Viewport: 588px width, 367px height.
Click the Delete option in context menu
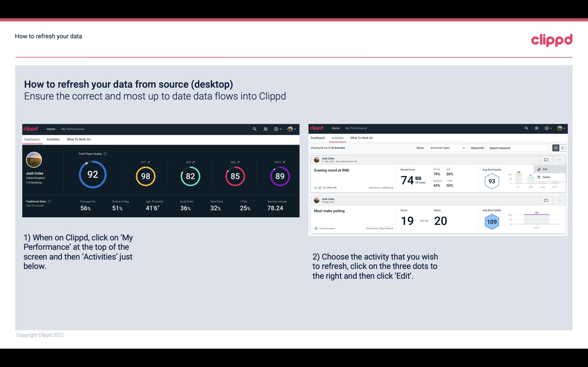[x=546, y=177]
